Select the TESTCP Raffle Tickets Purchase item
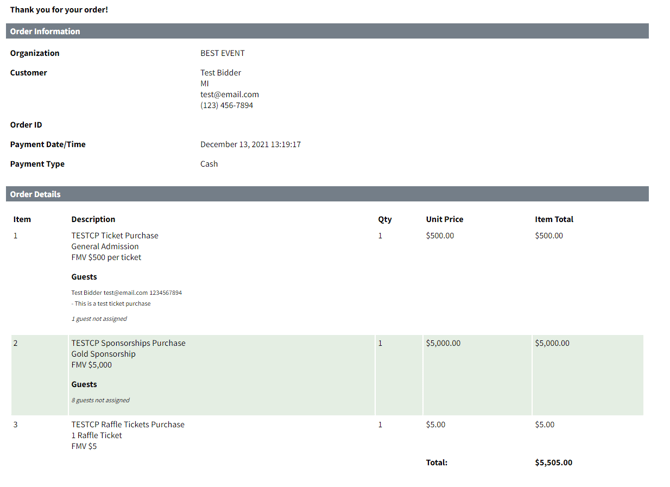 tap(127, 424)
